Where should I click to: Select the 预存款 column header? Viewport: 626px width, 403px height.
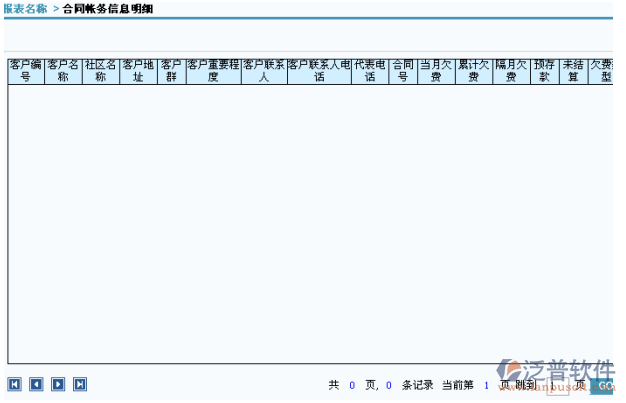(545, 71)
